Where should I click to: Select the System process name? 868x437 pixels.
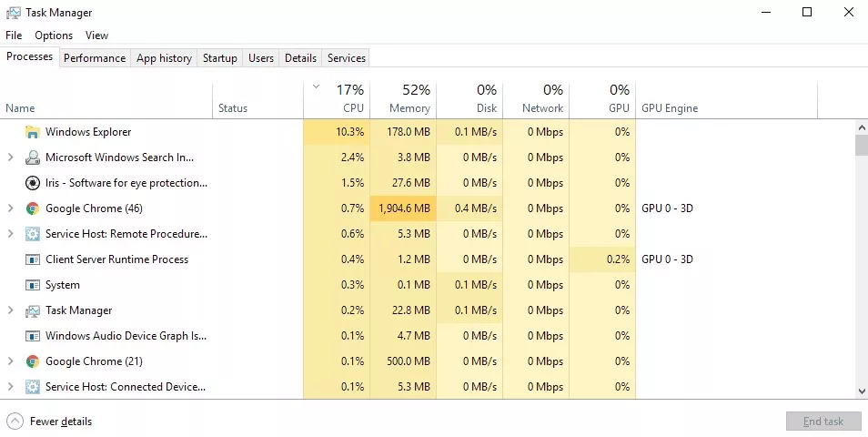coord(63,285)
